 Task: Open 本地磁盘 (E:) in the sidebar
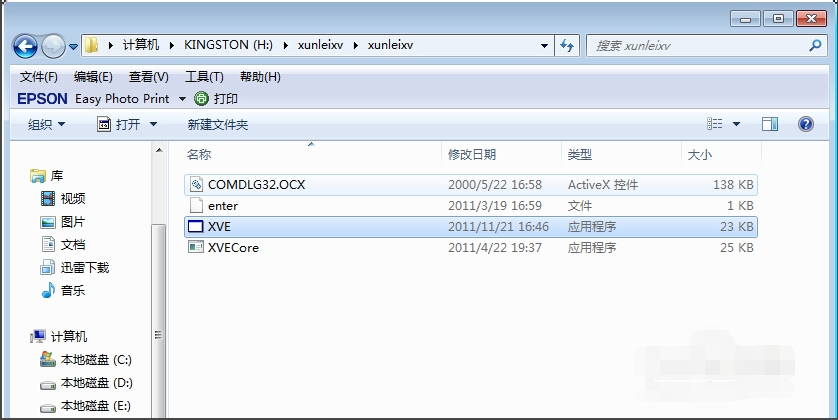[86, 406]
